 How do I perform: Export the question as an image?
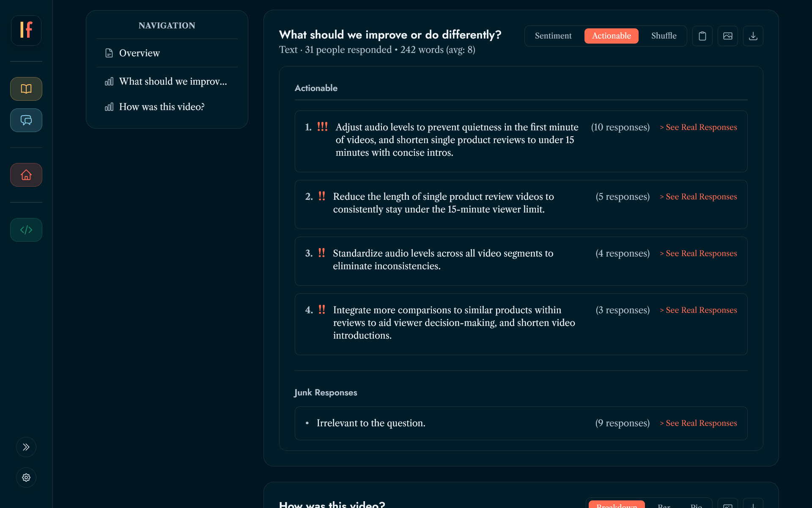(x=727, y=36)
